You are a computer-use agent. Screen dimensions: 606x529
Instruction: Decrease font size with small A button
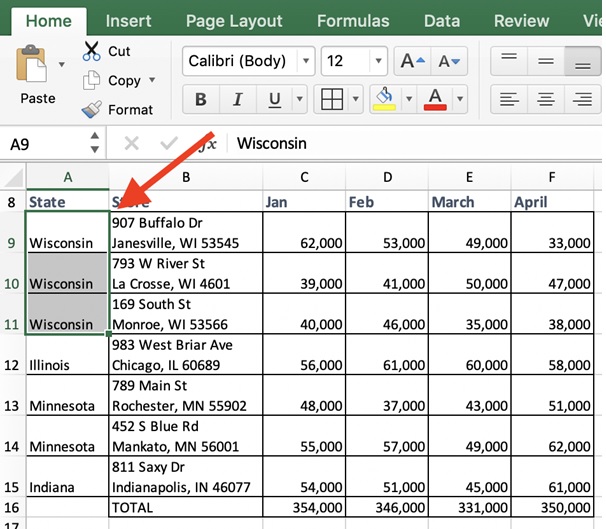click(449, 61)
